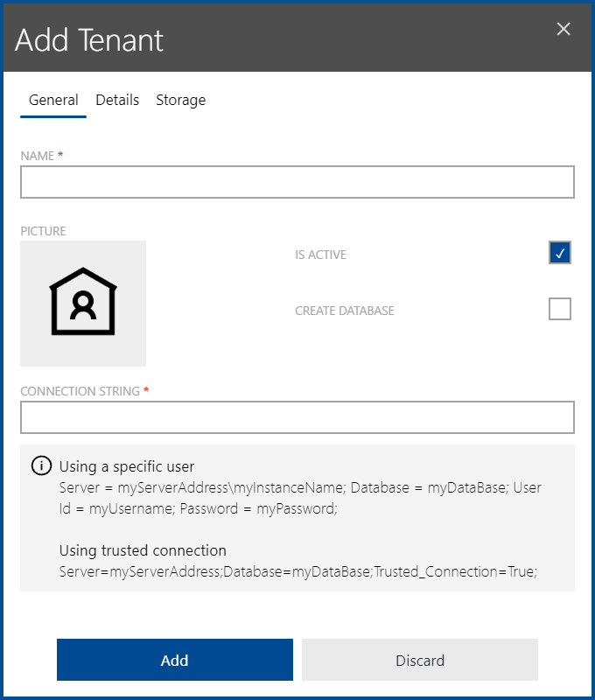Viewport: 595px width, 700px height.
Task: Uncheck the Is Active checkbox
Action: point(560,254)
